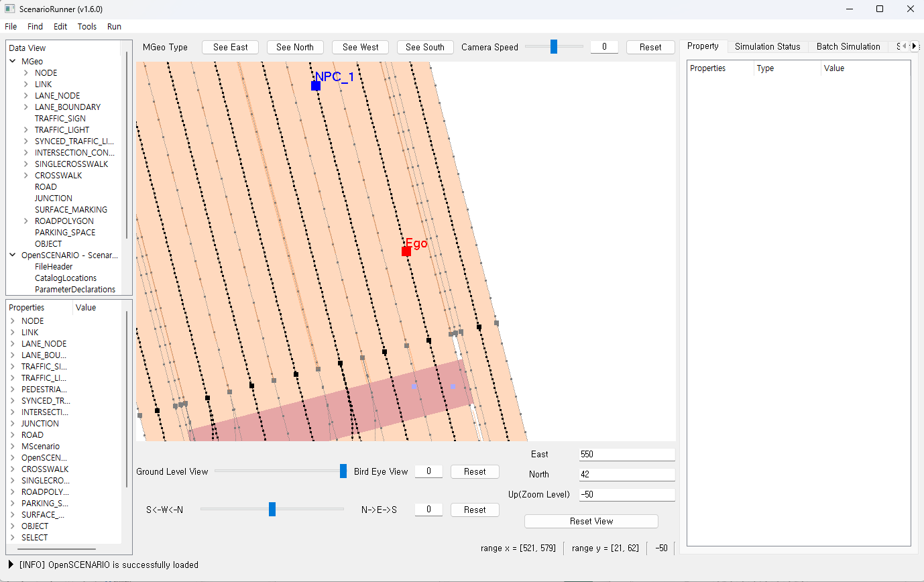The image size is (924, 582).
Task: Open the Tools menu
Action: click(87, 27)
